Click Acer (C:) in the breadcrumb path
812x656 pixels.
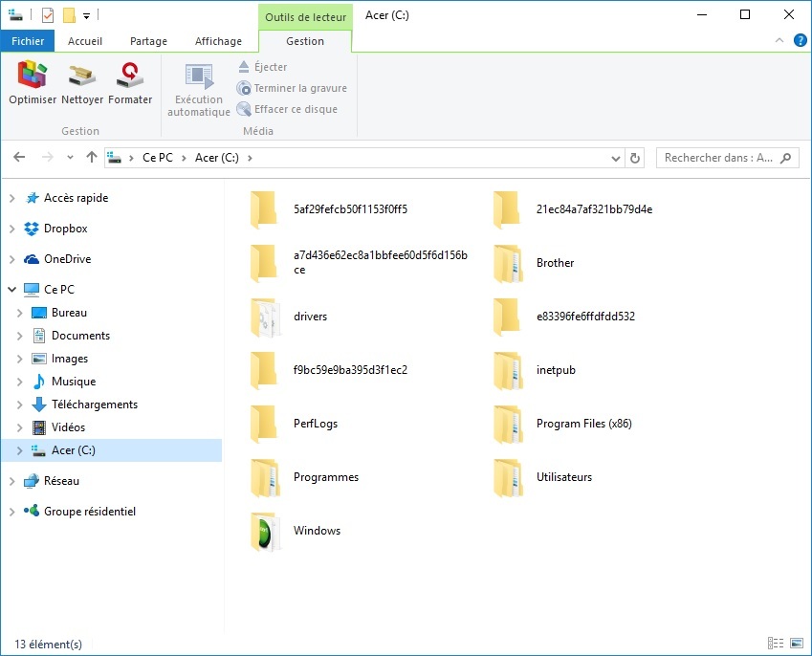tap(217, 158)
